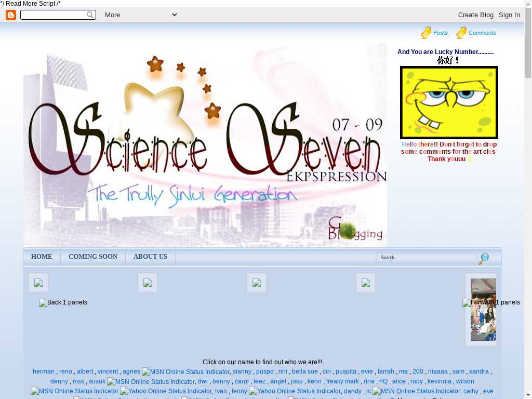532x399 pixels.
Task: Click the Back 1 panels image
Action: (x=63, y=302)
